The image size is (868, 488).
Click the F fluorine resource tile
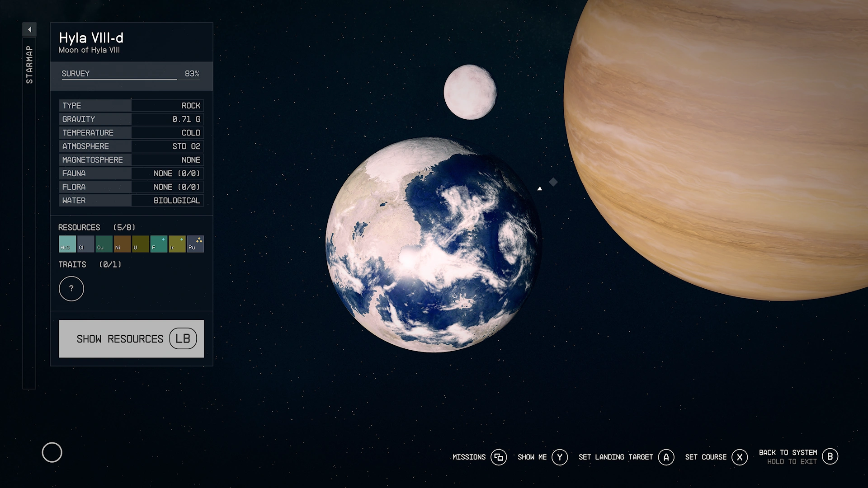point(159,244)
